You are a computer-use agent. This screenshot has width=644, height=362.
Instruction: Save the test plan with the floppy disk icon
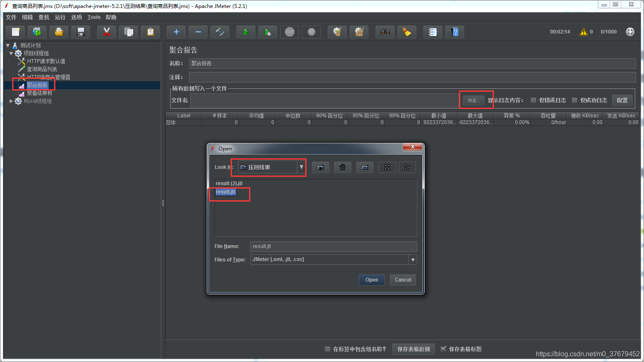81,32
